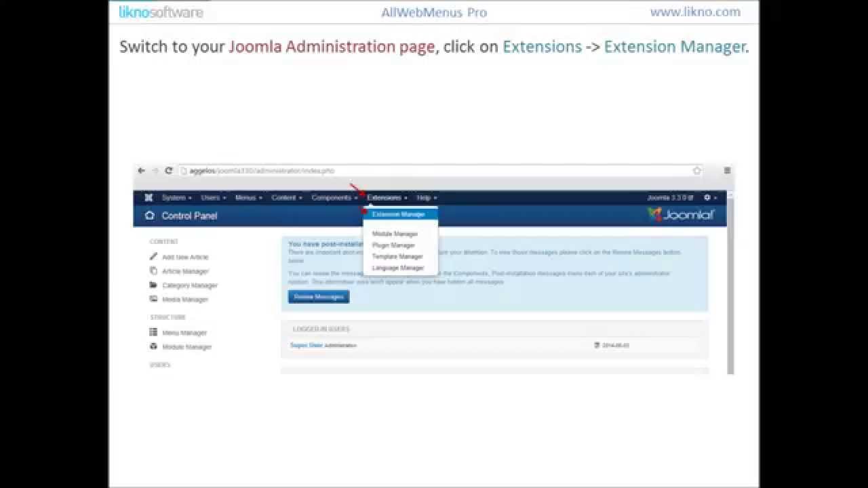Click the 2014-06-03 date text

coord(616,346)
